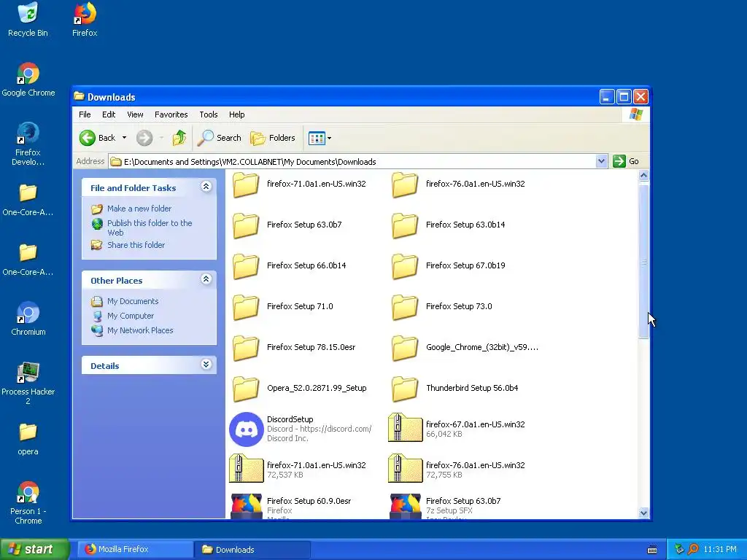The width and height of the screenshot is (747, 560).
Task: Select the Google Chrome desktop icon
Action: tap(28, 79)
